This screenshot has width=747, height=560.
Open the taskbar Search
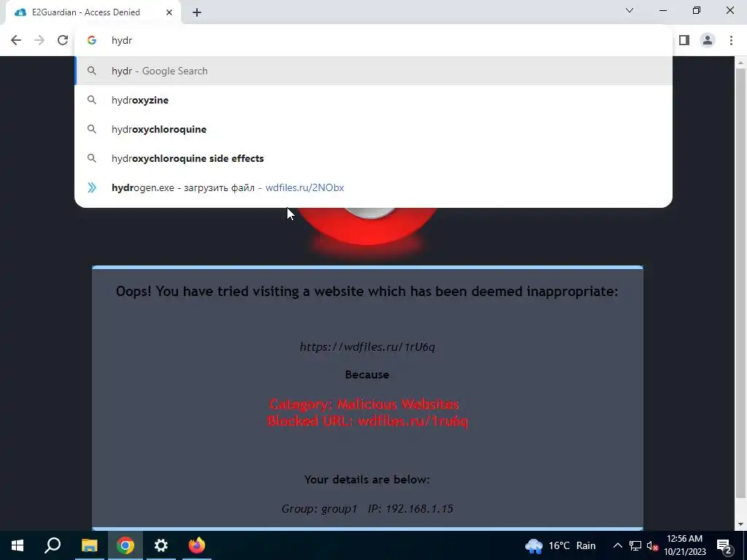point(53,545)
